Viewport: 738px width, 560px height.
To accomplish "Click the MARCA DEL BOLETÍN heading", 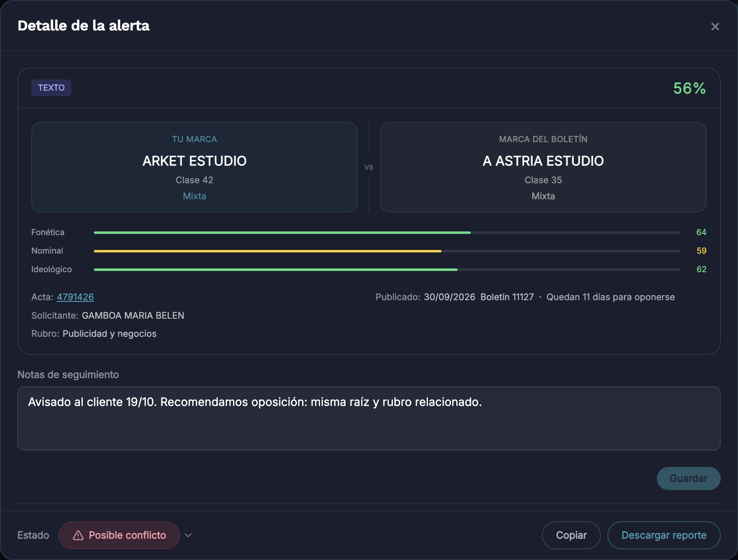I will coord(543,139).
